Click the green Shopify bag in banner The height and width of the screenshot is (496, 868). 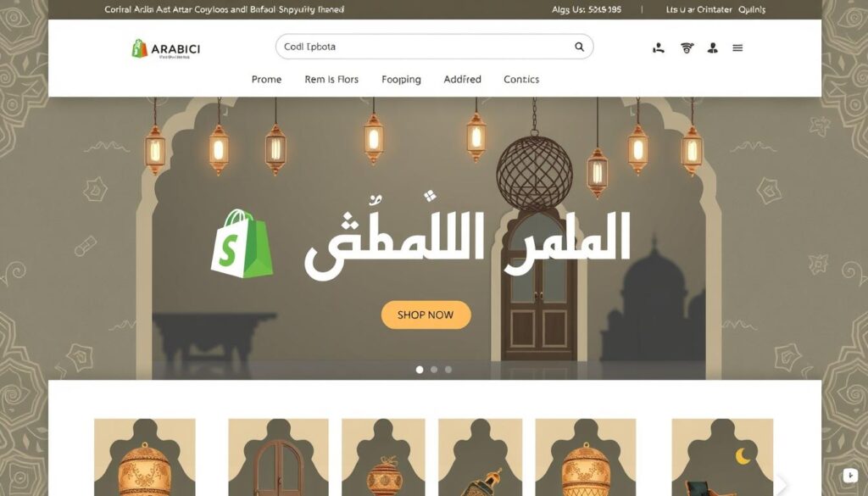[x=242, y=243]
